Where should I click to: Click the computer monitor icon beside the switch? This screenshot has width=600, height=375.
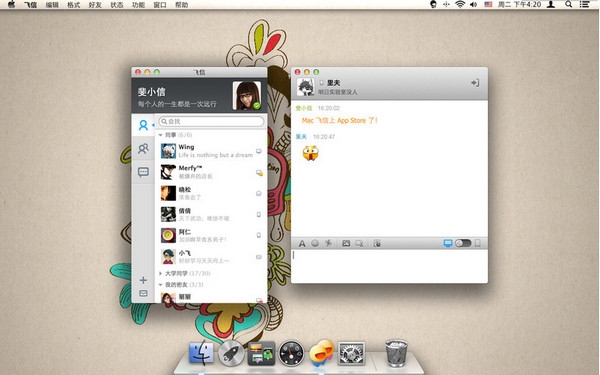[x=448, y=243]
